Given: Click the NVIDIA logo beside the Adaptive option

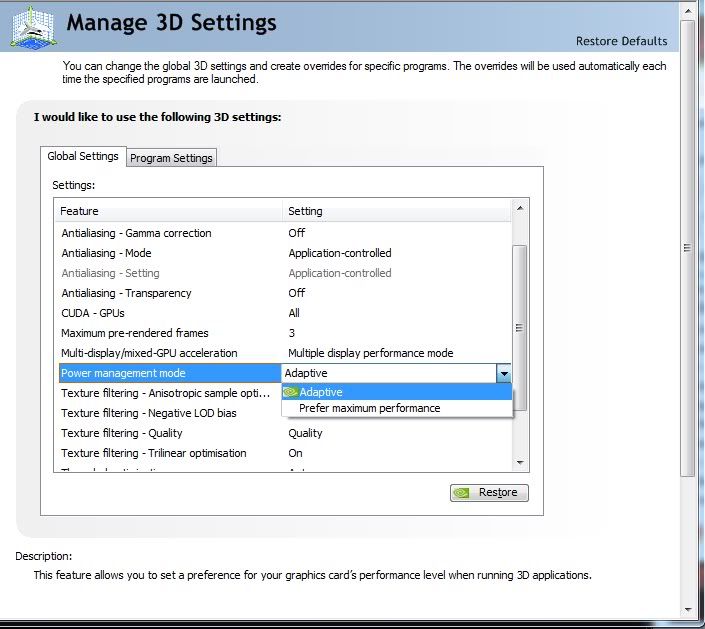Looking at the screenshot, I should pos(290,392).
